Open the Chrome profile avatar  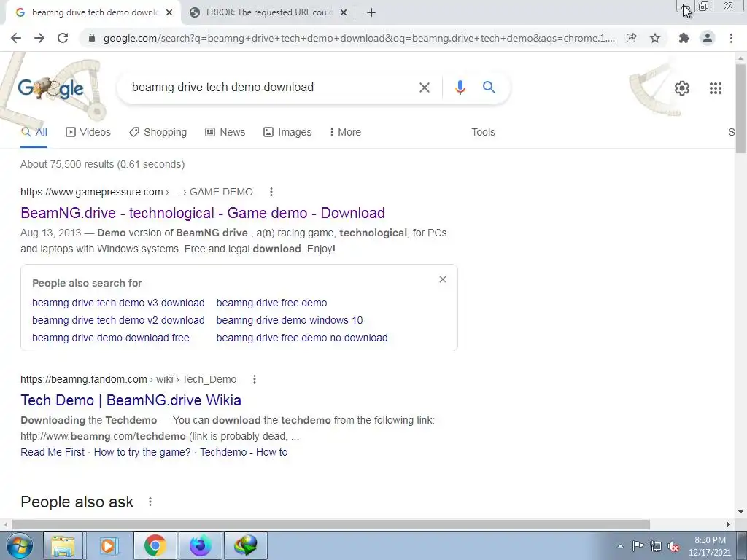(x=708, y=38)
